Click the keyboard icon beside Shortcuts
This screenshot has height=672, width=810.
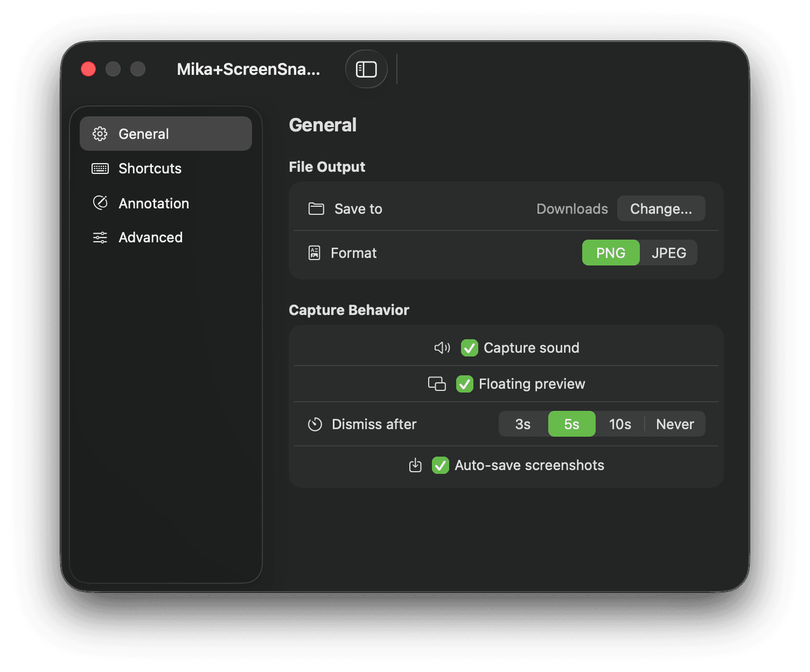[x=100, y=169]
